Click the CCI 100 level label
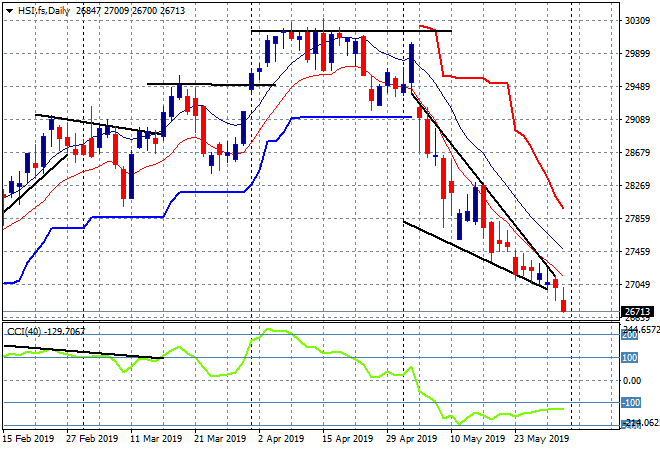660x450 pixels. [630, 358]
